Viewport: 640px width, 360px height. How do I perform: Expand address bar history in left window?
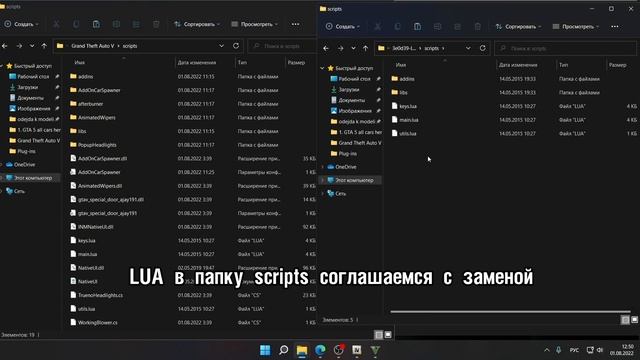pos(221,46)
